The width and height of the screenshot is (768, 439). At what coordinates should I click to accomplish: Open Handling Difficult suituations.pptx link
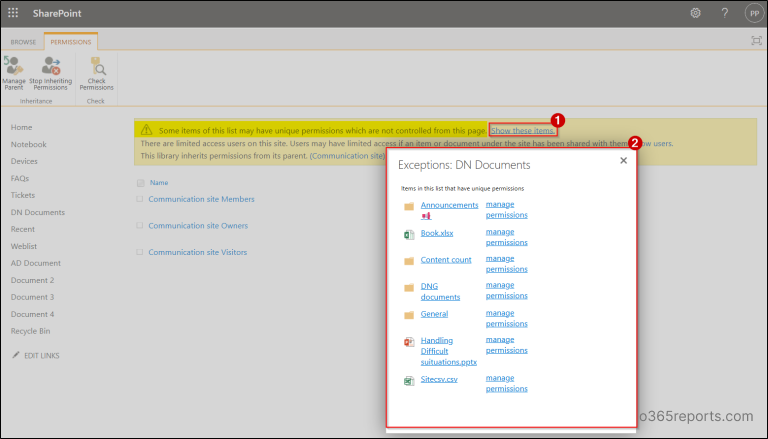click(x=449, y=351)
